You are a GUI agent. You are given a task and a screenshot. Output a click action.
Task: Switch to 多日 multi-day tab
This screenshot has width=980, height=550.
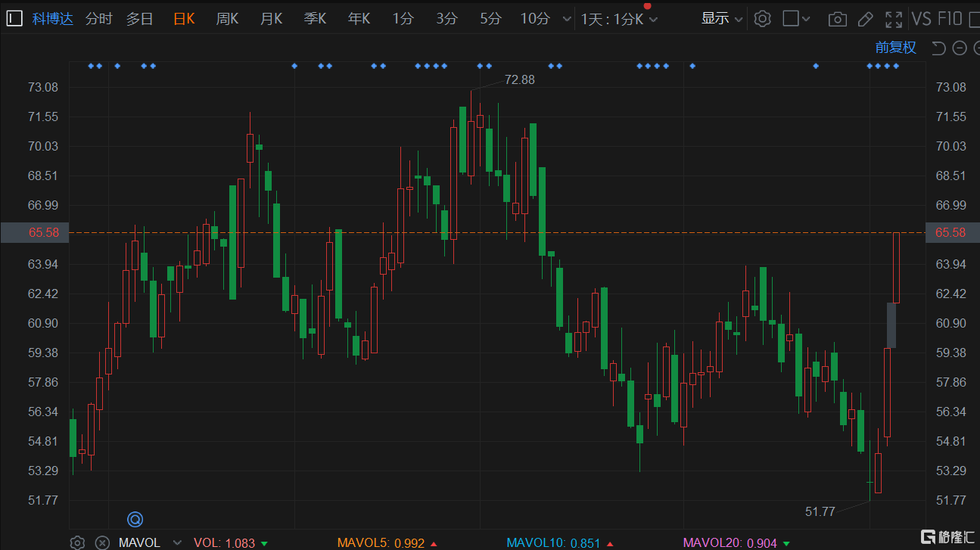coord(139,19)
